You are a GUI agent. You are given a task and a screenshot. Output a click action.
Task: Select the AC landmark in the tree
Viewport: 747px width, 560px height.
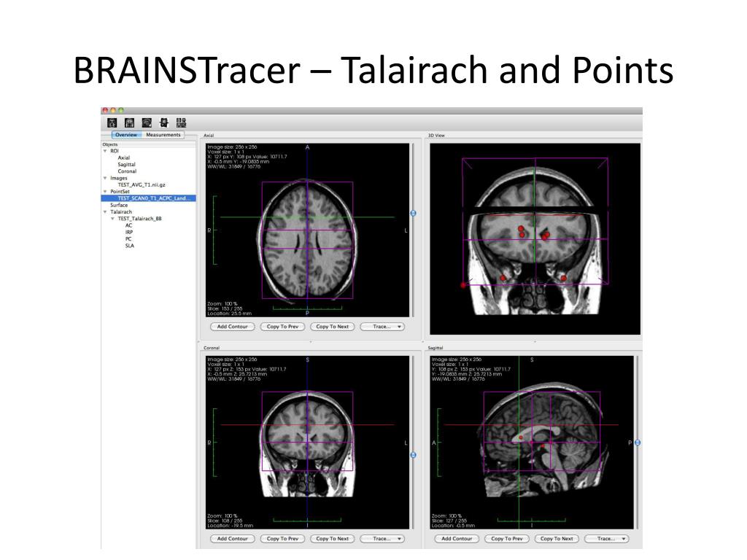[x=128, y=226]
